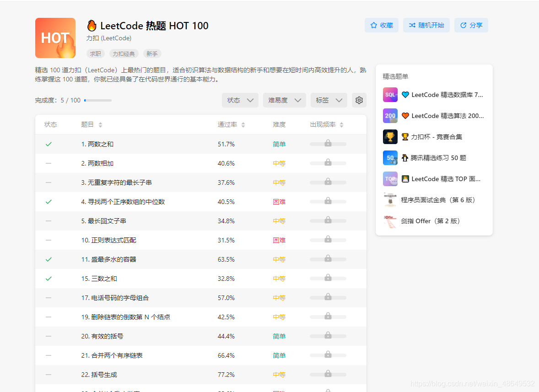Viewport: 539px width, 392px height.
Task: Open the 难易度 difficulty filter dropdown
Action: pyautogui.click(x=285, y=100)
